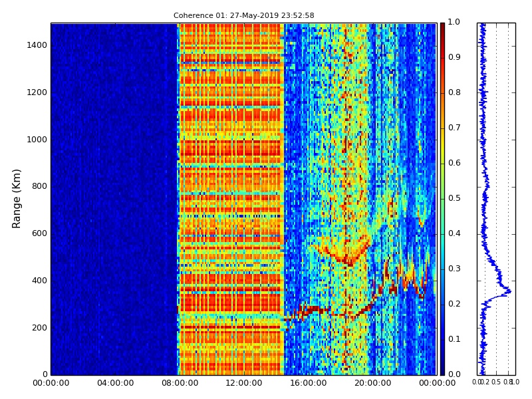Click the 400 range tick label
The image size is (532, 399).
39,281
